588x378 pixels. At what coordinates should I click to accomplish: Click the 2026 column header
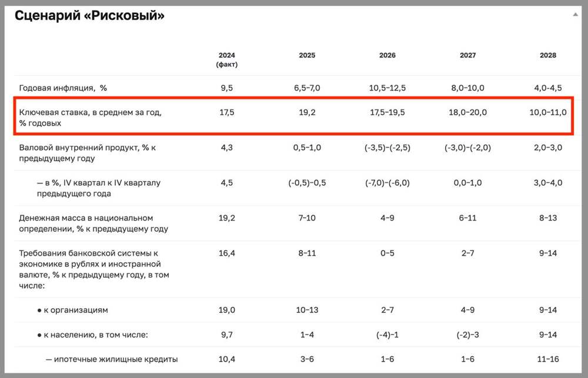(x=387, y=55)
